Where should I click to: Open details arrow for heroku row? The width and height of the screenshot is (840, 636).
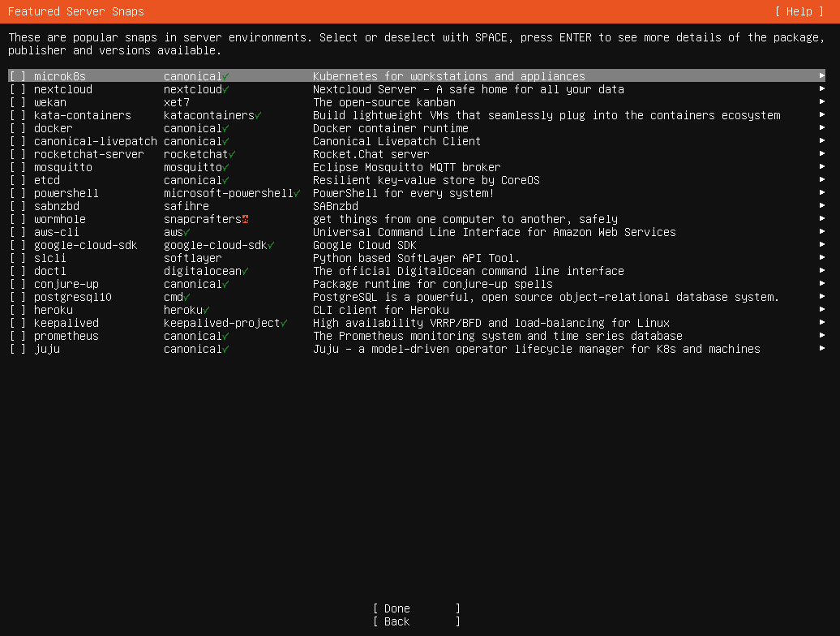point(822,309)
